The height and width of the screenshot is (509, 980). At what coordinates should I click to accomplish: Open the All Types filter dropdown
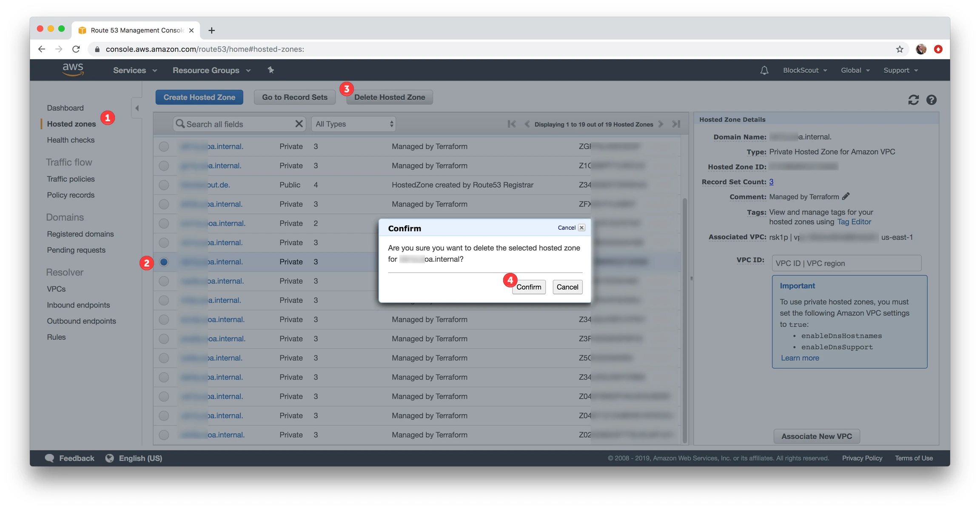[x=354, y=124]
